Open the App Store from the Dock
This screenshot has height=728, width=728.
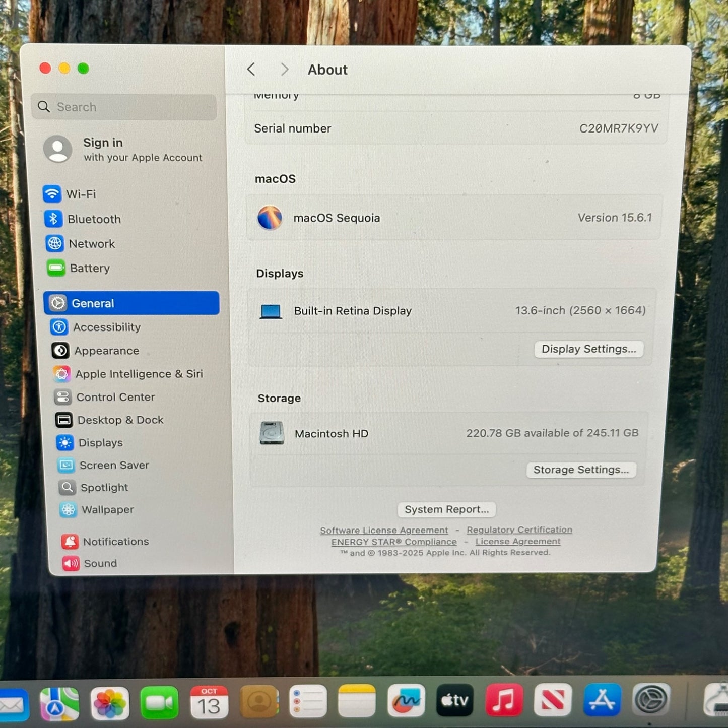click(x=602, y=700)
